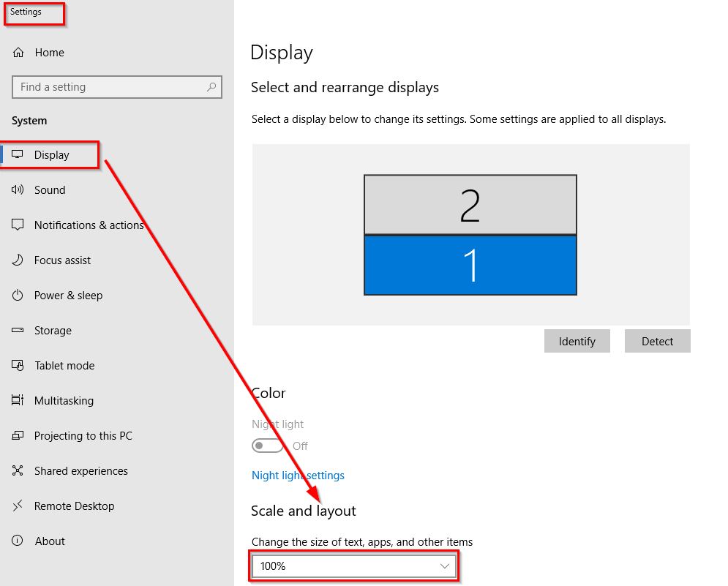This screenshot has height=586, width=728.
Task: Click the Shared experiences icon
Action: coord(17,470)
